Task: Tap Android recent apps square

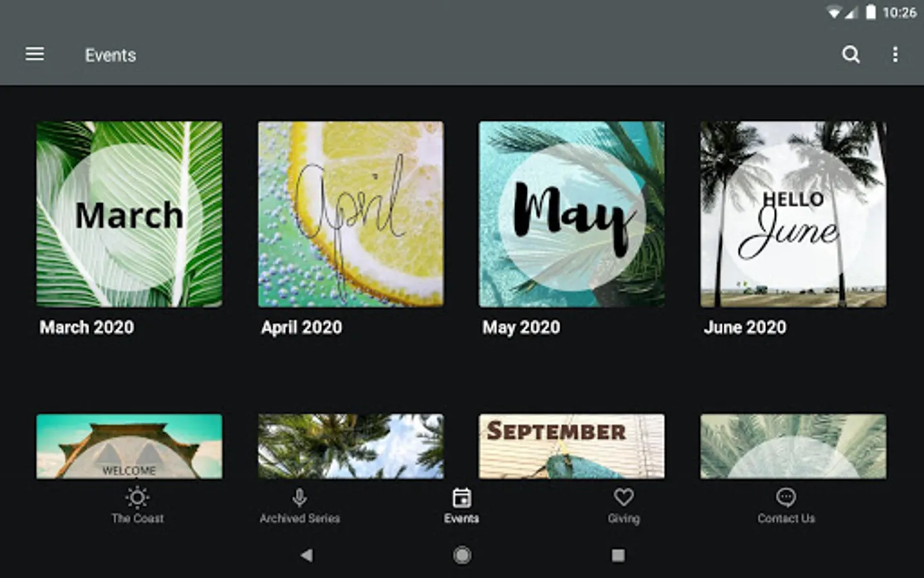Action: [x=618, y=555]
